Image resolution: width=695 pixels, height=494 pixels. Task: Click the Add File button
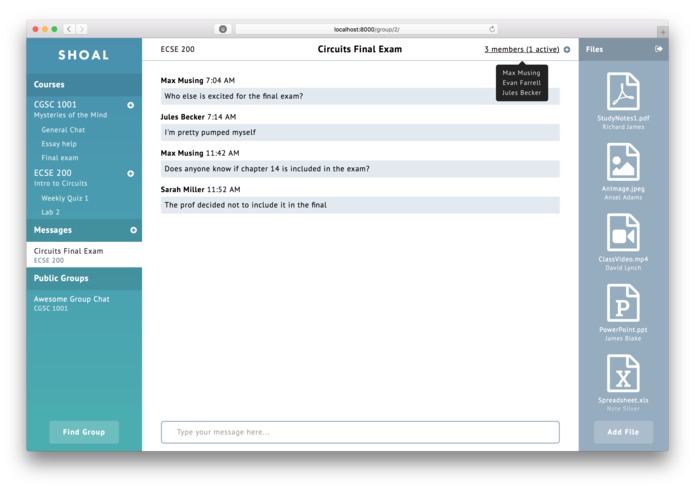[x=623, y=432]
